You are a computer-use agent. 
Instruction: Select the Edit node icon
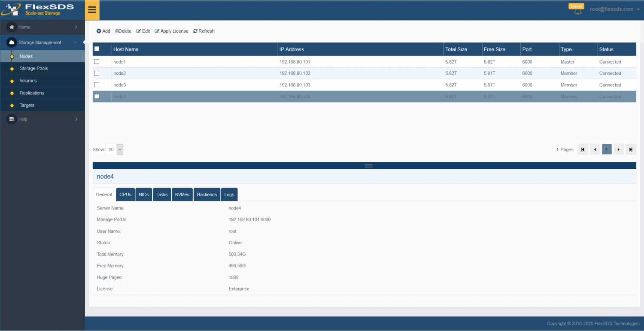[x=143, y=31]
